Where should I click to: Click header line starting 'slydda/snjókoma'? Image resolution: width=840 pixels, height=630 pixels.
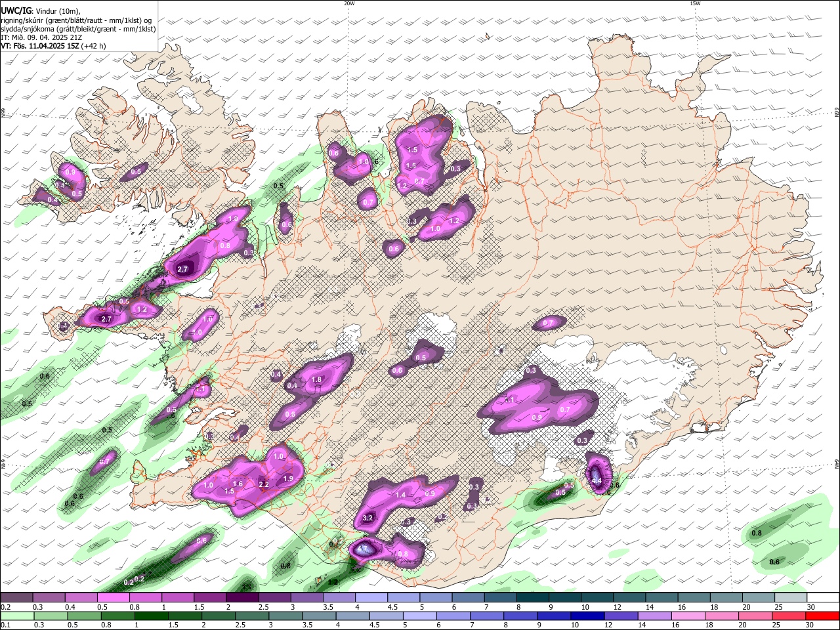[x=78, y=29]
